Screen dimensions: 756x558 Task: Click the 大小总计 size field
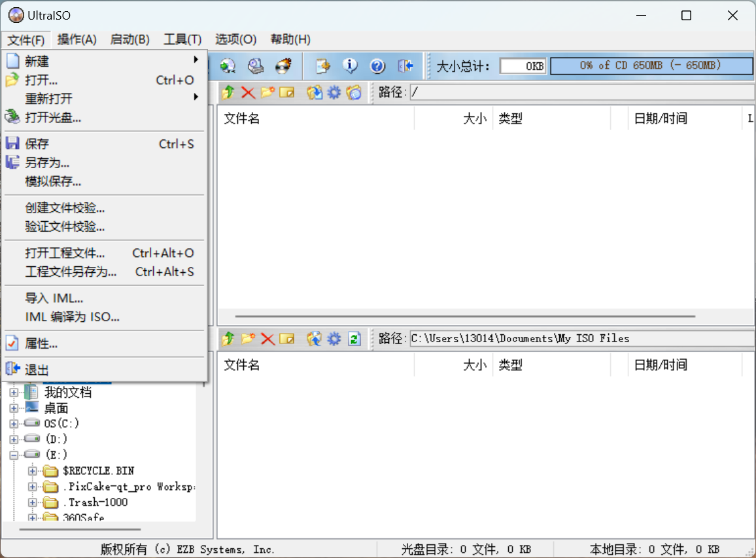pyautogui.click(x=523, y=66)
